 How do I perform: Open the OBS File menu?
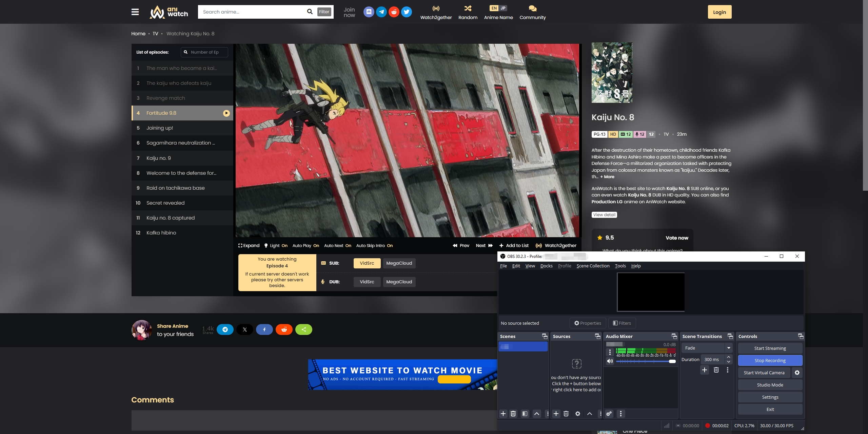pyautogui.click(x=504, y=266)
